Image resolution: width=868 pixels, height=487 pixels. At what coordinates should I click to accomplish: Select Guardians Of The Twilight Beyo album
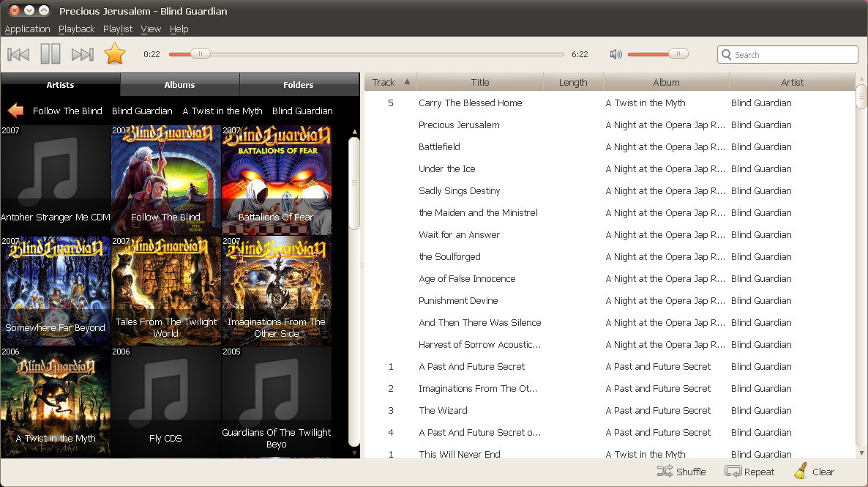[276, 401]
